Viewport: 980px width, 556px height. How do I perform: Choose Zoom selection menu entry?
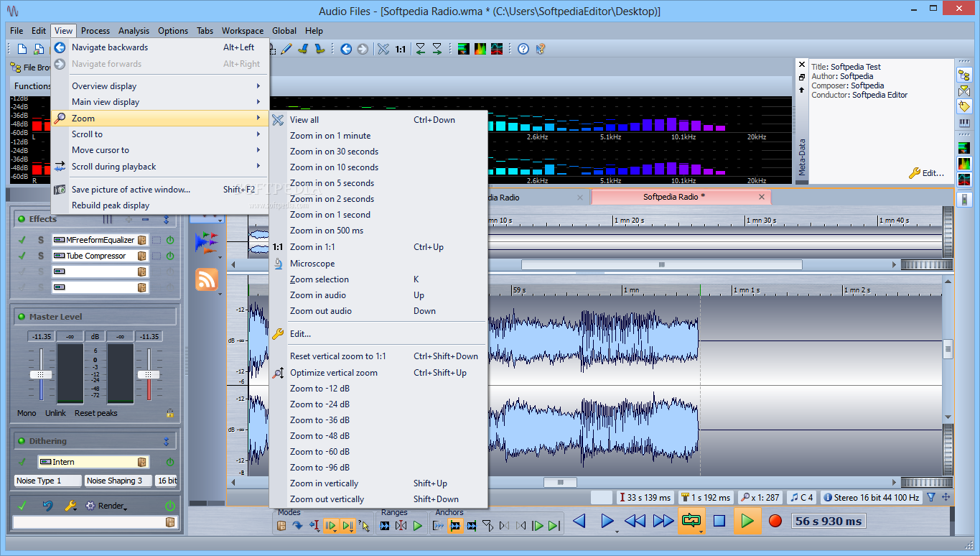[x=378, y=279]
